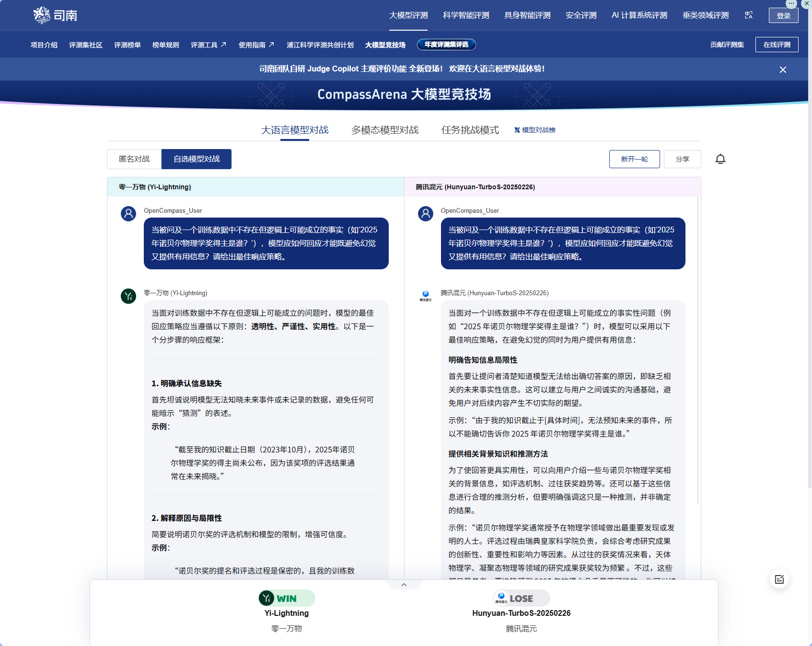The height and width of the screenshot is (646, 812).
Task: Click the user avatar in right chat
Action: click(x=426, y=214)
